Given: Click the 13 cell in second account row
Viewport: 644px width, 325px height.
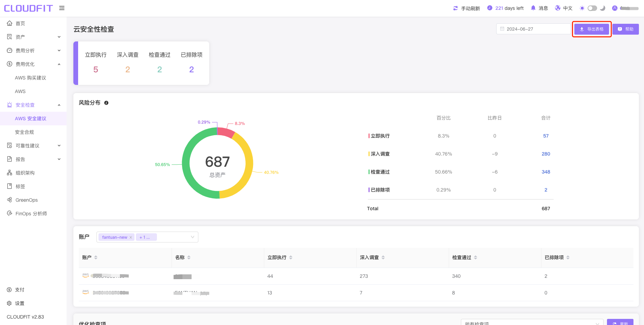Looking at the screenshot, I should tap(270, 293).
